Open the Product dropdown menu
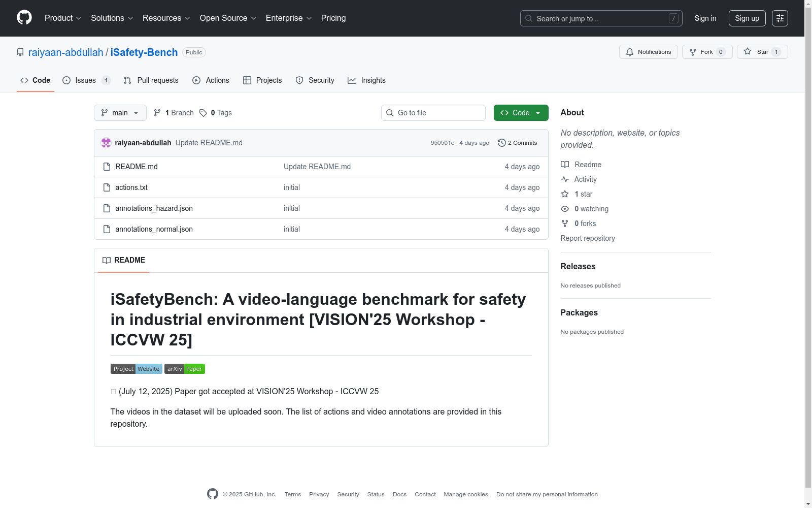 [63, 18]
